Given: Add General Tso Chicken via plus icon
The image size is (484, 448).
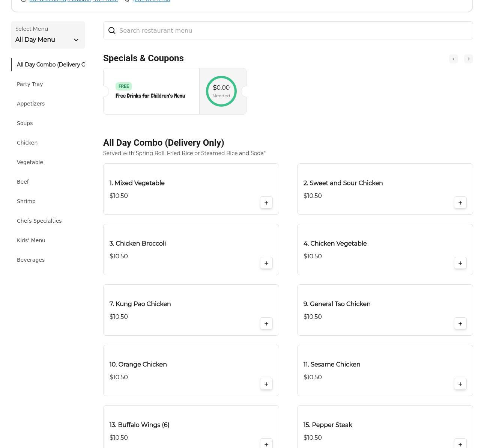Looking at the screenshot, I should click(460, 324).
